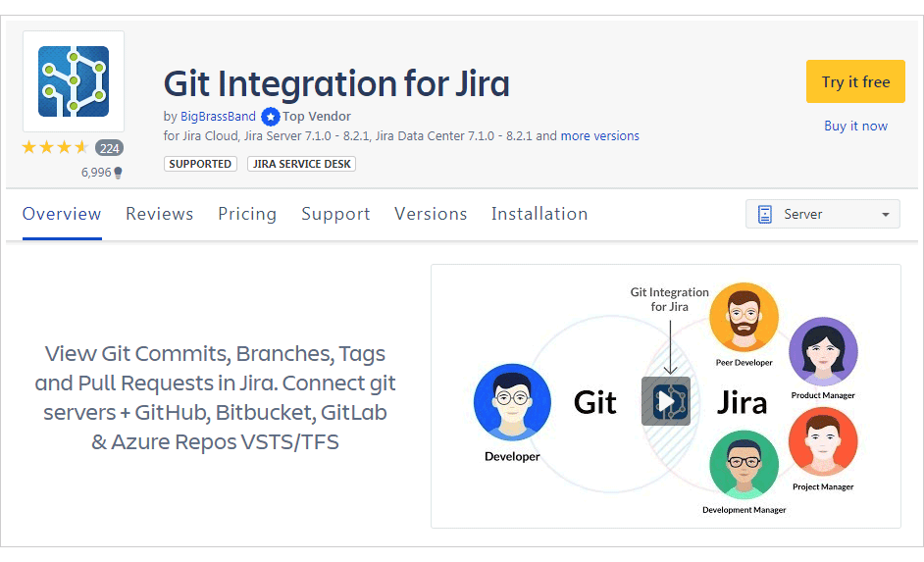Play the Git Integration for Jira video

[x=666, y=401]
